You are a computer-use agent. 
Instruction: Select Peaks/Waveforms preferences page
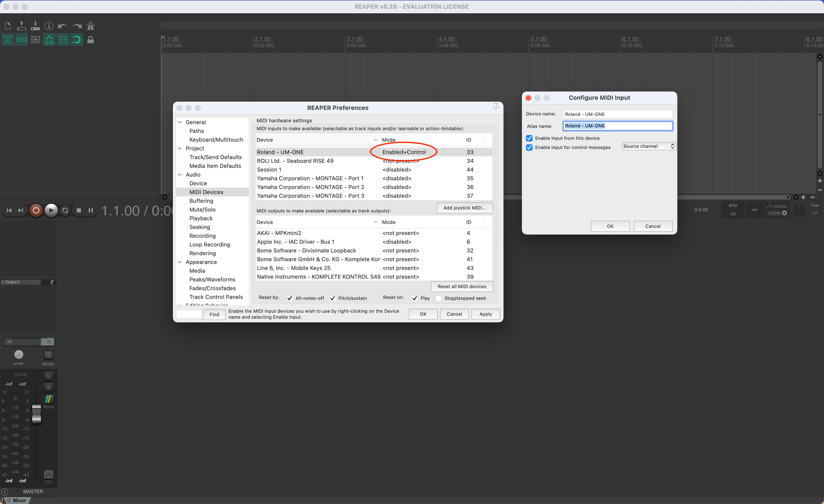[212, 279]
